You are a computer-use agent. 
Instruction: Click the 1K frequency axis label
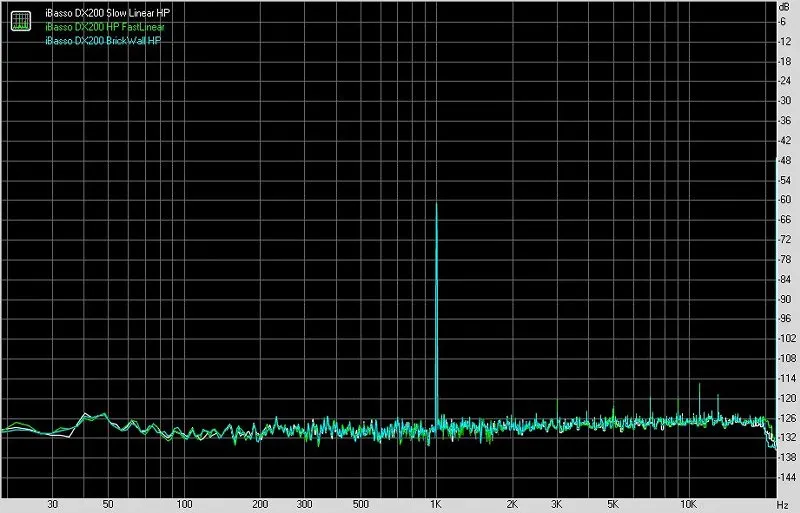pyautogui.click(x=435, y=504)
